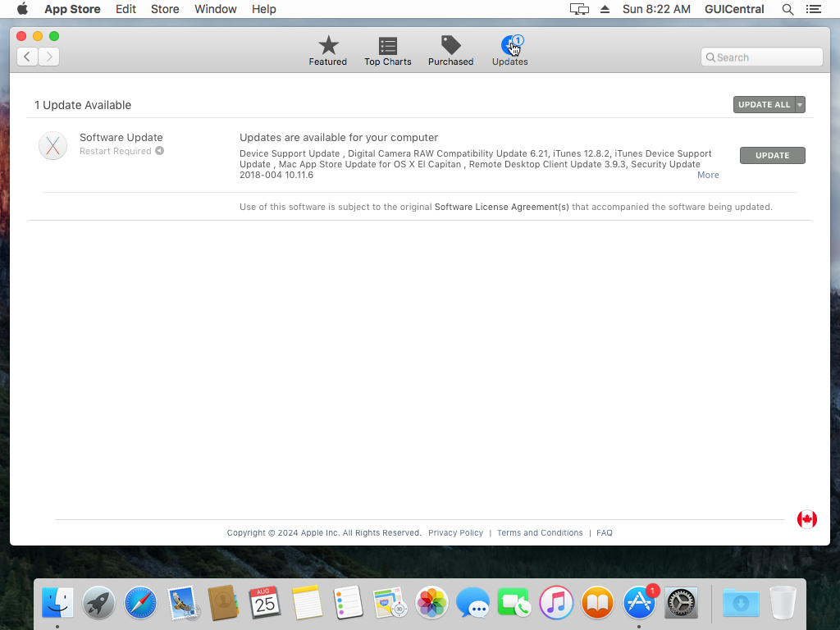Click the Software Update OS X icon
The height and width of the screenshot is (630, 840).
click(52, 145)
